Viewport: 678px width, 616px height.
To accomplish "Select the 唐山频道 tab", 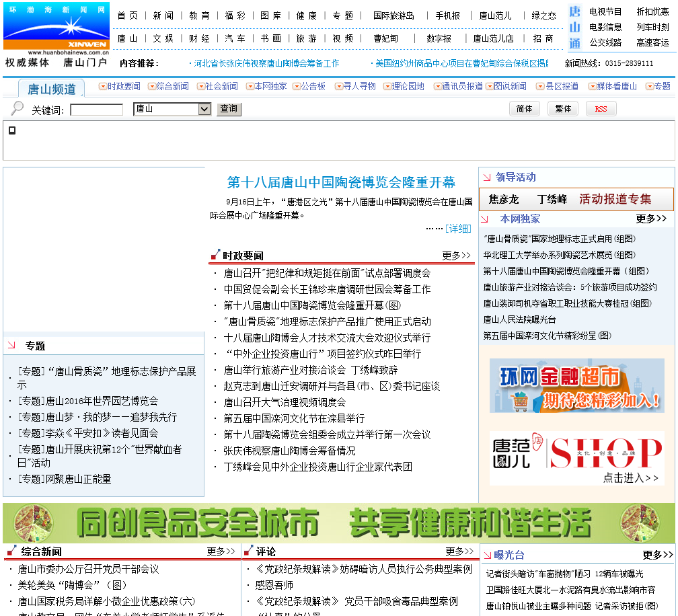I will click(x=52, y=89).
